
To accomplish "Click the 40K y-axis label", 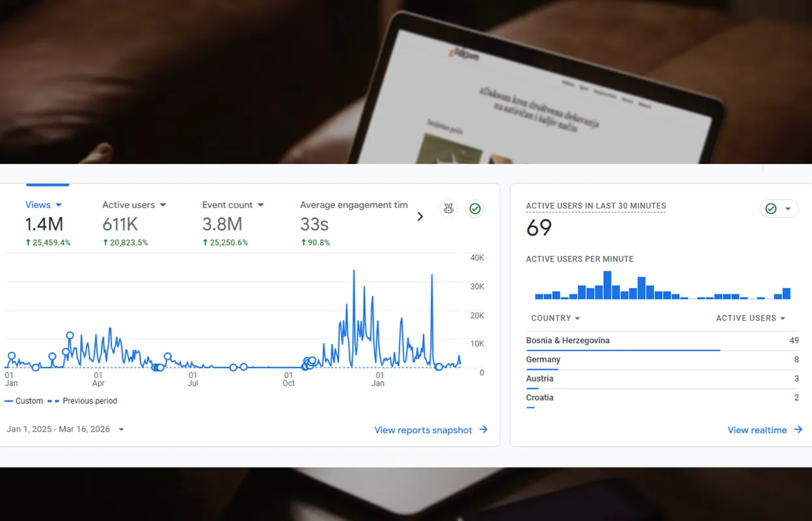I will (477, 258).
